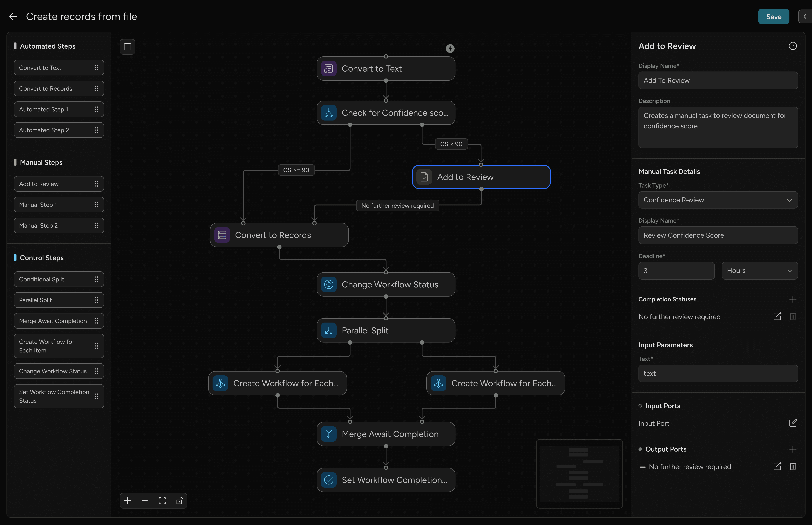This screenshot has height=525, width=812.
Task: Click the edit icon for the Input Port
Action: 793,423
